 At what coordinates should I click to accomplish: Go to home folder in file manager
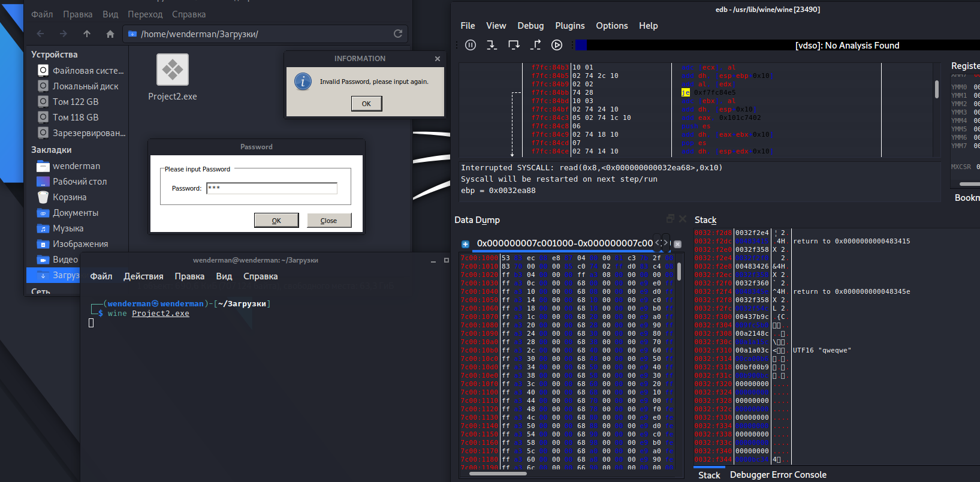pyautogui.click(x=110, y=34)
